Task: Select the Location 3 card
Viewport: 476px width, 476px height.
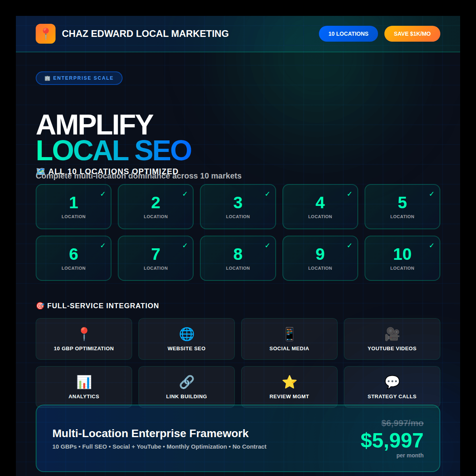Action: point(238,207)
